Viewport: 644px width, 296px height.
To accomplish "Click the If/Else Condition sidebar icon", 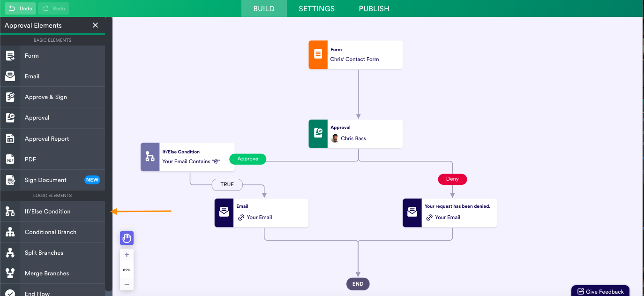I will (10, 212).
